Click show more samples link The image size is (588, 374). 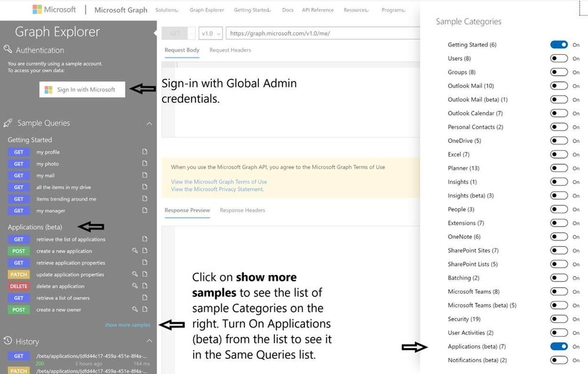(x=128, y=325)
